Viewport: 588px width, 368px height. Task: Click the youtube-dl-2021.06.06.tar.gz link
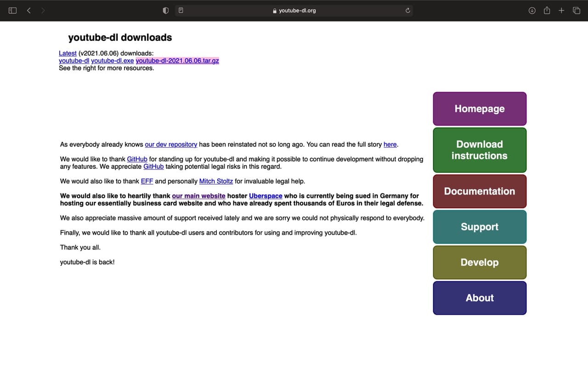(x=177, y=61)
